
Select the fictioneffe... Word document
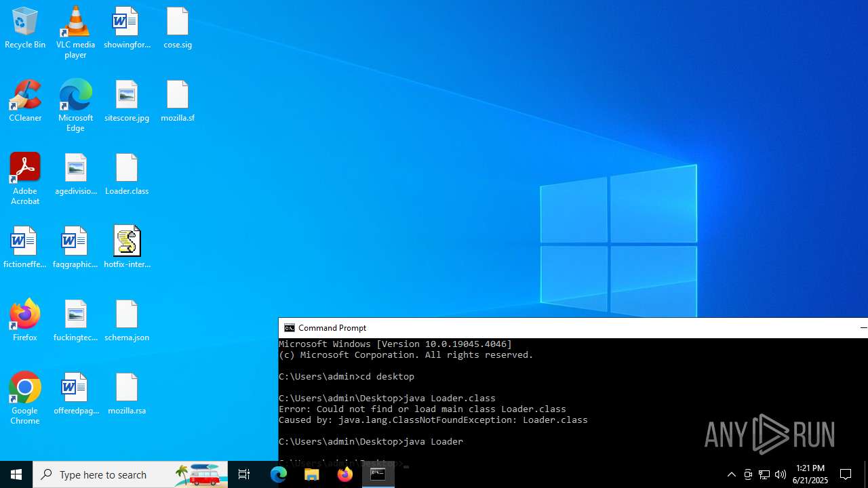click(x=25, y=248)
